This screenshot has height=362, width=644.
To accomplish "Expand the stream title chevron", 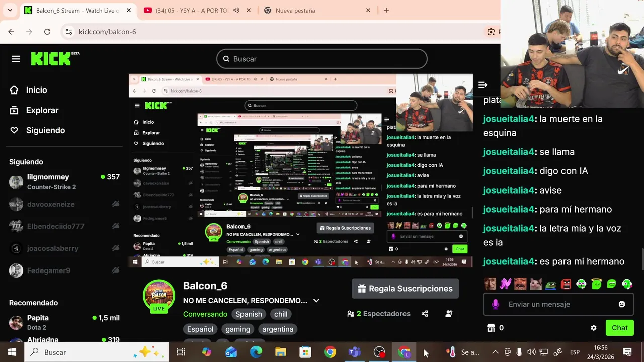I will (x=316, y=301).
